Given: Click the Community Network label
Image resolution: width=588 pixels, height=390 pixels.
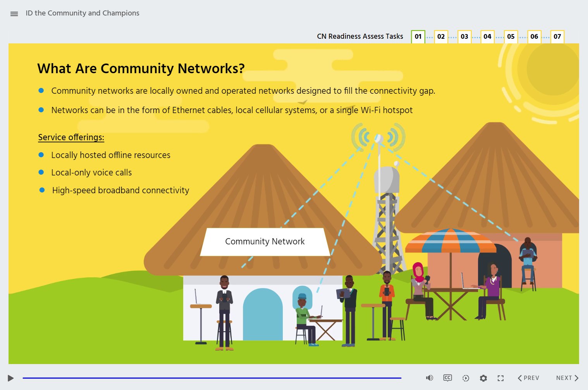Looking at the screenshot, I should tap(265, 242).
